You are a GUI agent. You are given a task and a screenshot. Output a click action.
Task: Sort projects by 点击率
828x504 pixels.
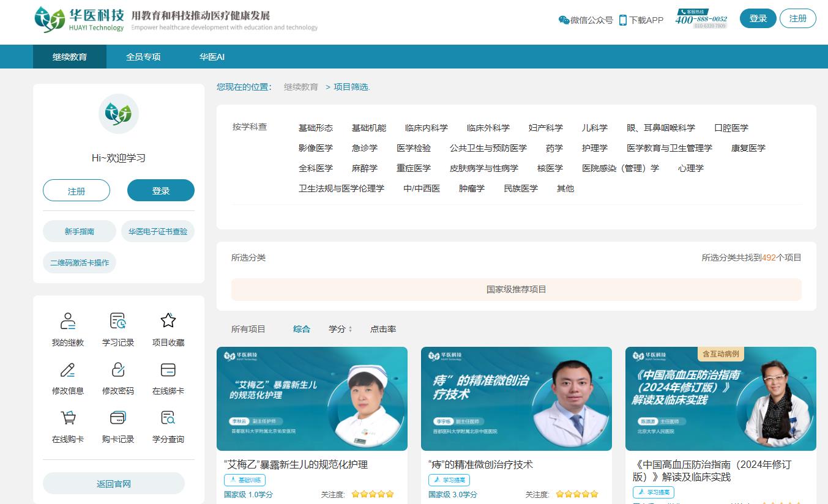[x=382, y=329]
